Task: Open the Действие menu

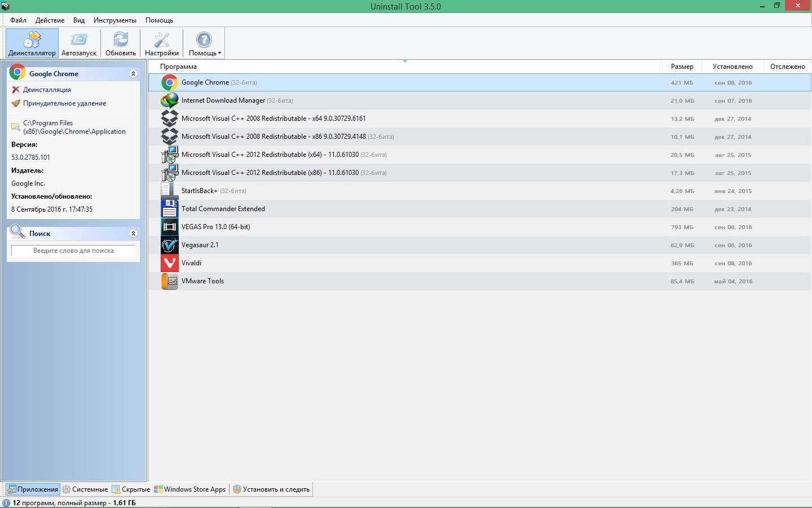Action: (50, 20)
